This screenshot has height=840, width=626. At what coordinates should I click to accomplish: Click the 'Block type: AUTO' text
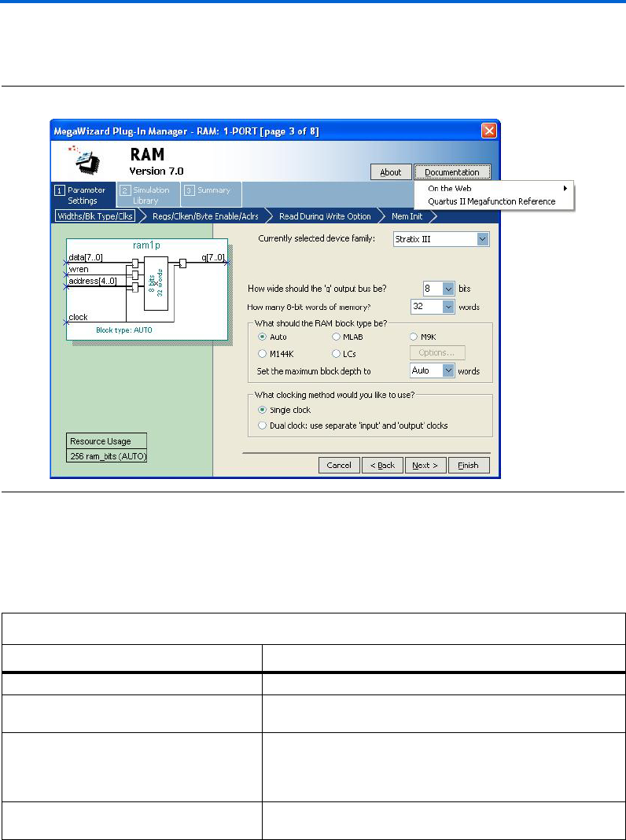click(123, 330)
